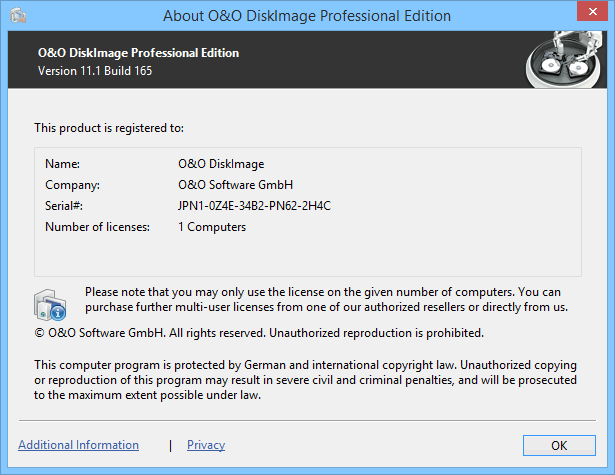Image resolution: width=615 pixels, height=475 pixels.
Task: Click the German copyright law warning paragraph
Action: (306, 381)
